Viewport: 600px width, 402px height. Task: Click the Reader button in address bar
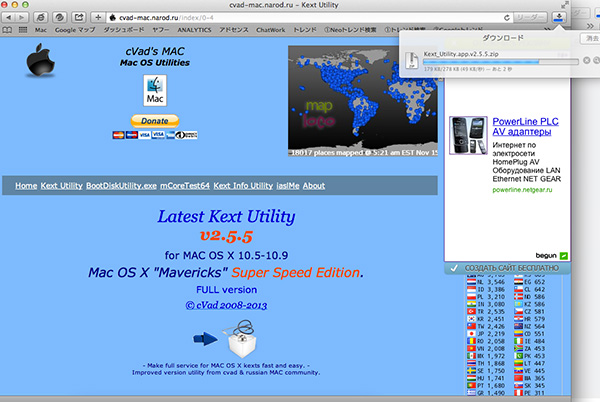(x=530, y=18)
